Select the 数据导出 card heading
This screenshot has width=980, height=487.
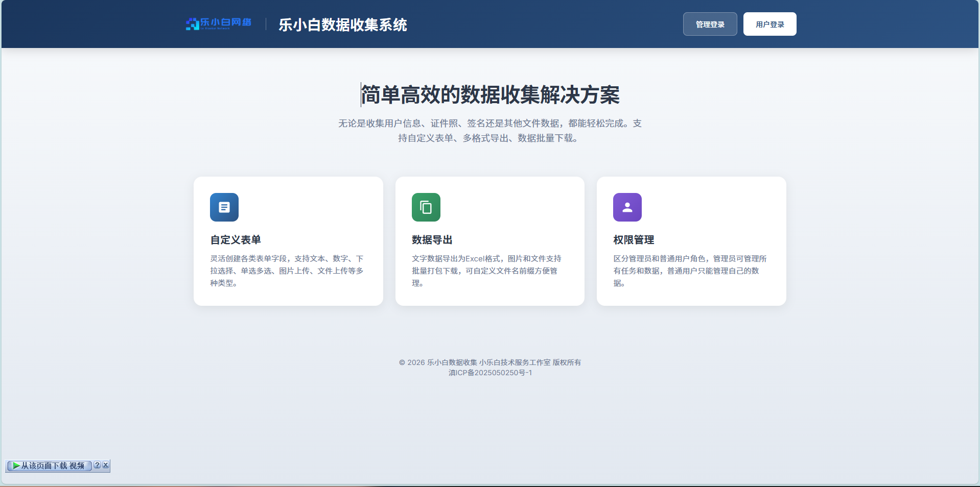432,240
